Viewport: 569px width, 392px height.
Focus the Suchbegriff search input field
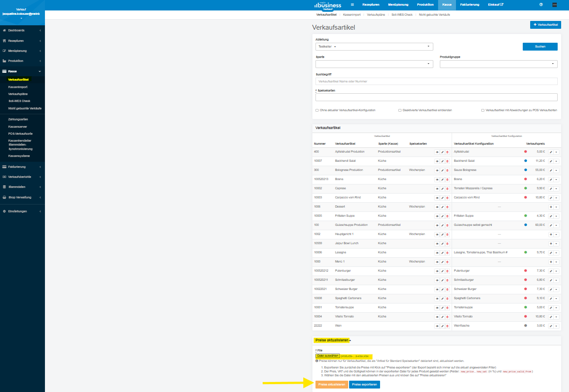pyautogui.click(x=436, y=81)
